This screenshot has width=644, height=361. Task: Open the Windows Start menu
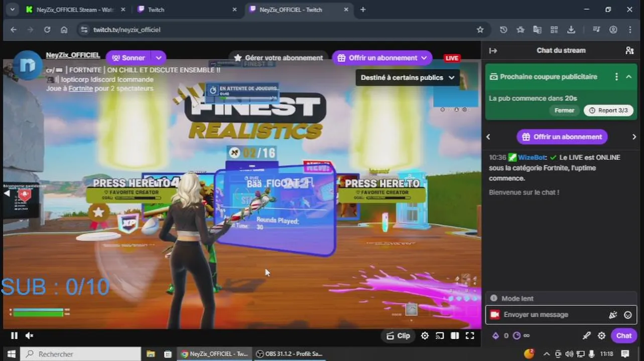click(x=11, y=354)
